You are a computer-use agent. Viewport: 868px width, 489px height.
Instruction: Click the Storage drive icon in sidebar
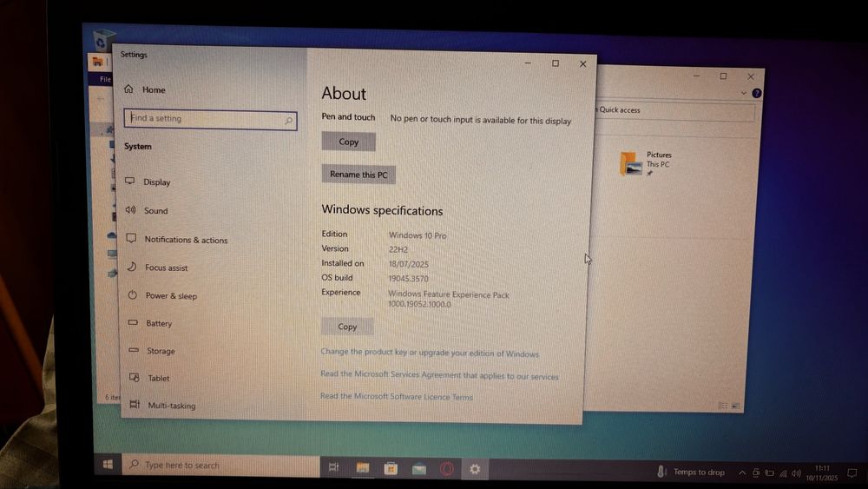[134, 349]
